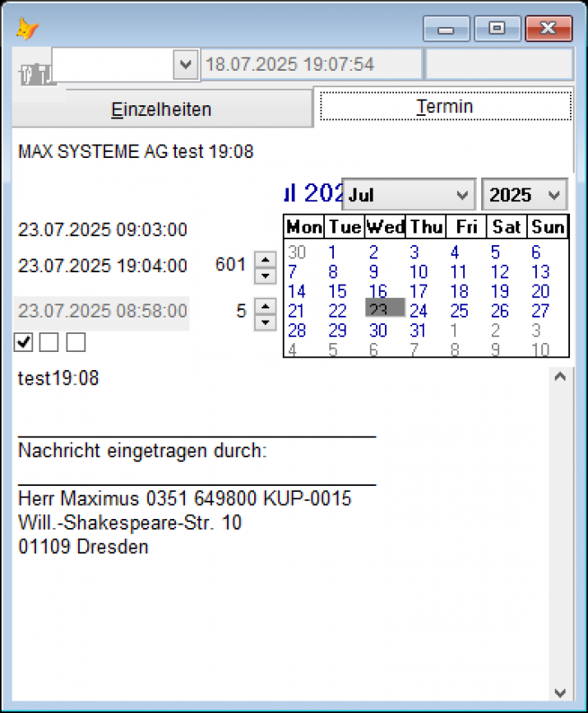Increase the 5 value with up arrow
The height and width of the screenshot is (713, 588).
point(265,305)
